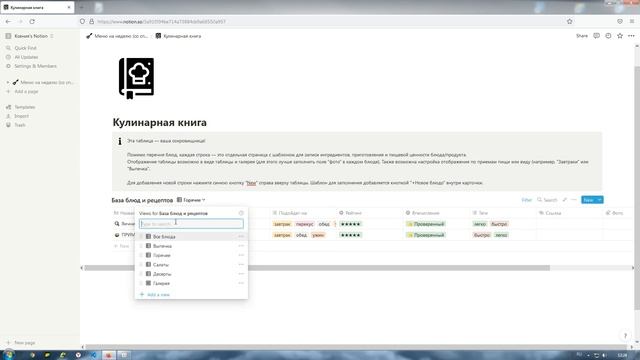Open database as full page icon
Screen dimensions: 640x360
(x=564, y=200)
